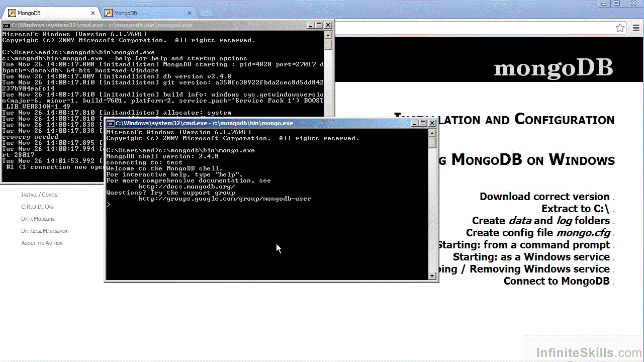Select the Extract to C:\ item

tap(575, 209)
